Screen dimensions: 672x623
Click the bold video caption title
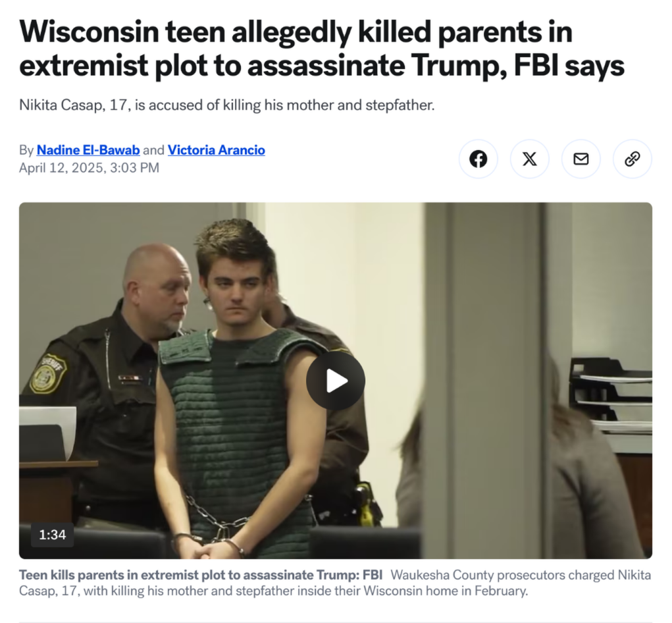(201, 574)
